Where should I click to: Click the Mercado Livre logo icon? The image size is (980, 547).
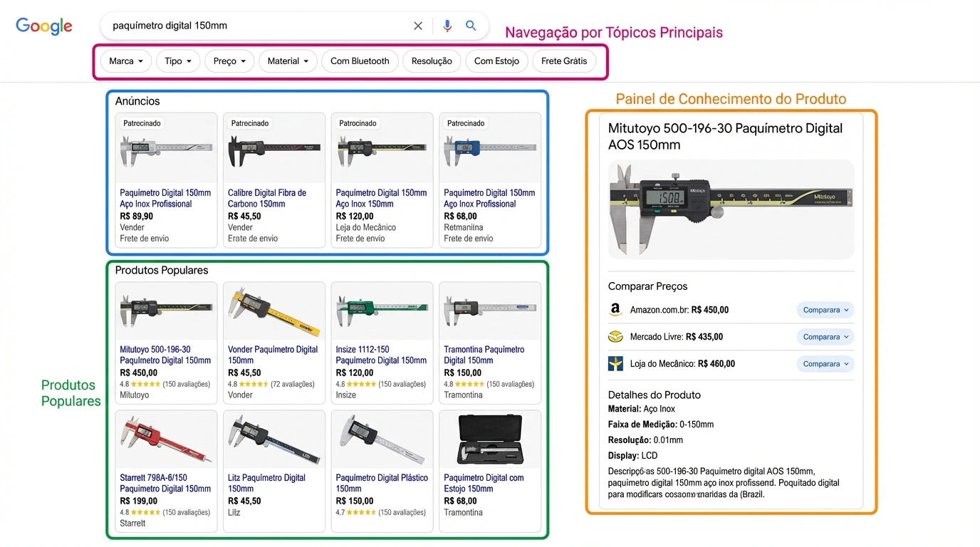[615, 337]
